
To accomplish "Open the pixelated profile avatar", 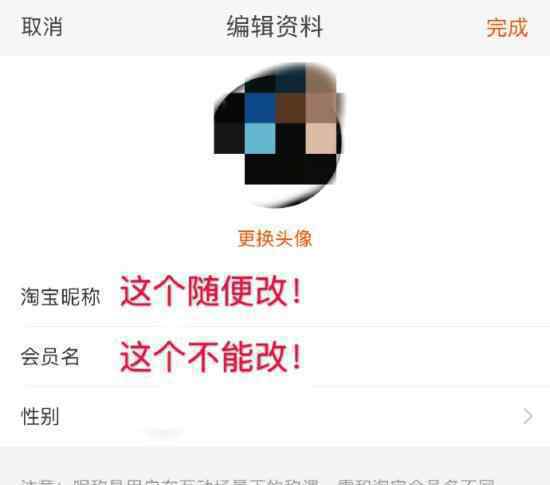I will pyautogui.click(x=277, y=135).
